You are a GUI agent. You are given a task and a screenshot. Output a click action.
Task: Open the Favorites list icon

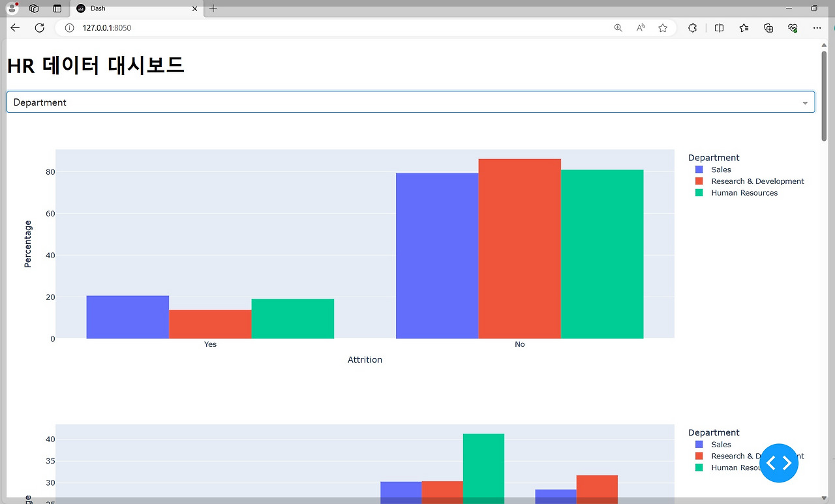744,28
